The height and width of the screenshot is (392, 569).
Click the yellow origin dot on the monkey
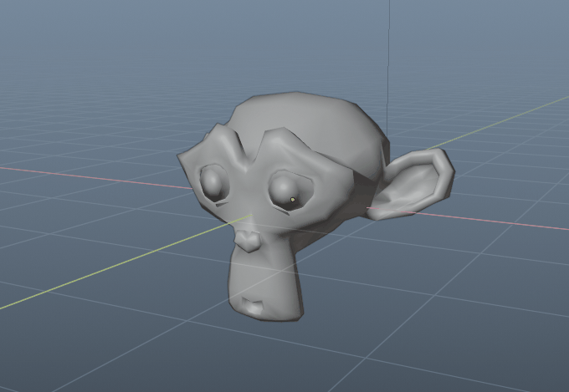(293, 200)
